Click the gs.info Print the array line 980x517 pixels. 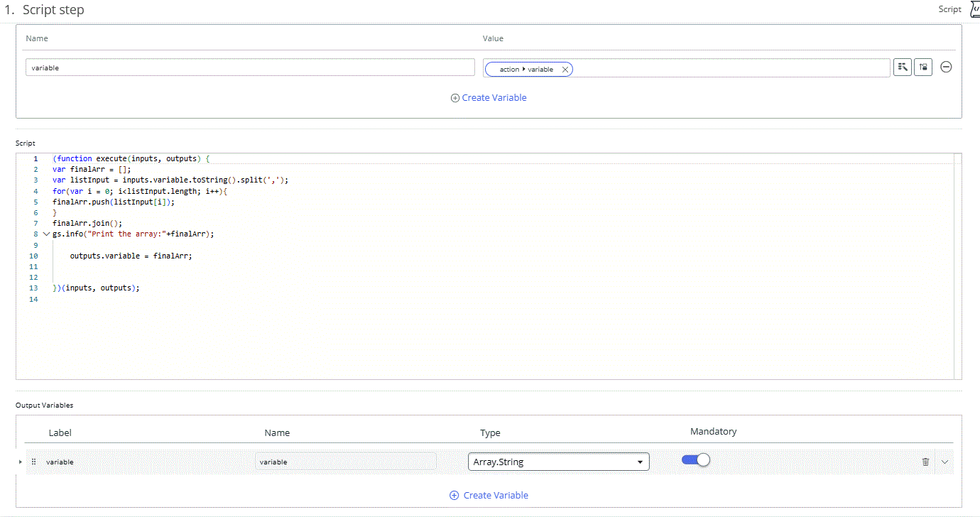click(133, 234)
